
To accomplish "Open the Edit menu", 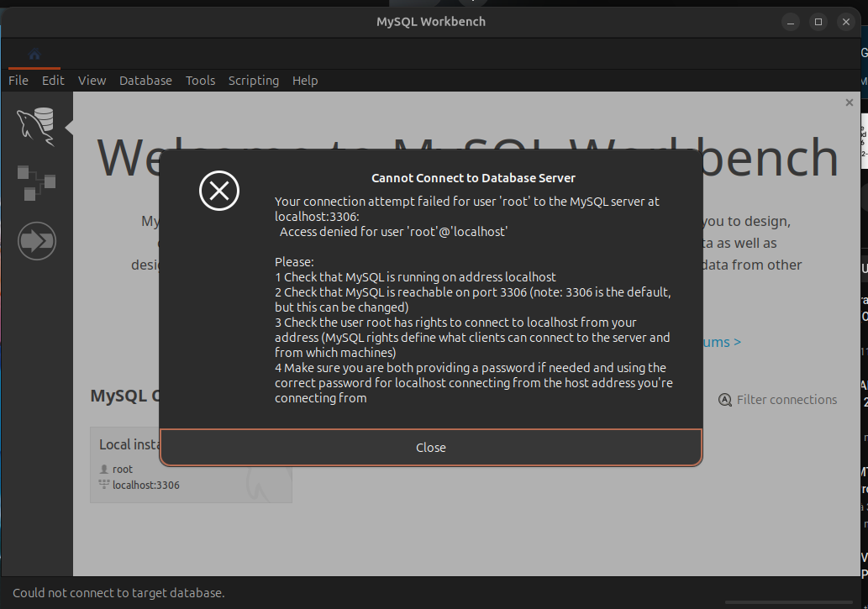I will pos(53,81).
